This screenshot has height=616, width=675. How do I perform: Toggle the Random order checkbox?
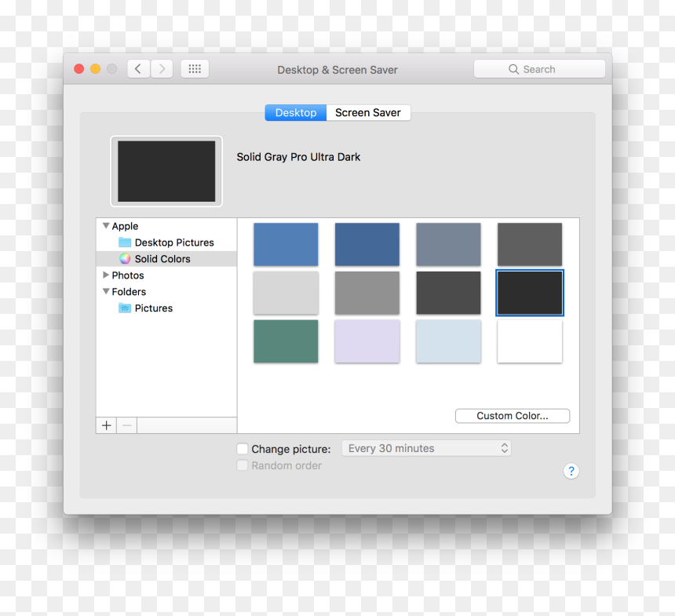click(243, 465)
